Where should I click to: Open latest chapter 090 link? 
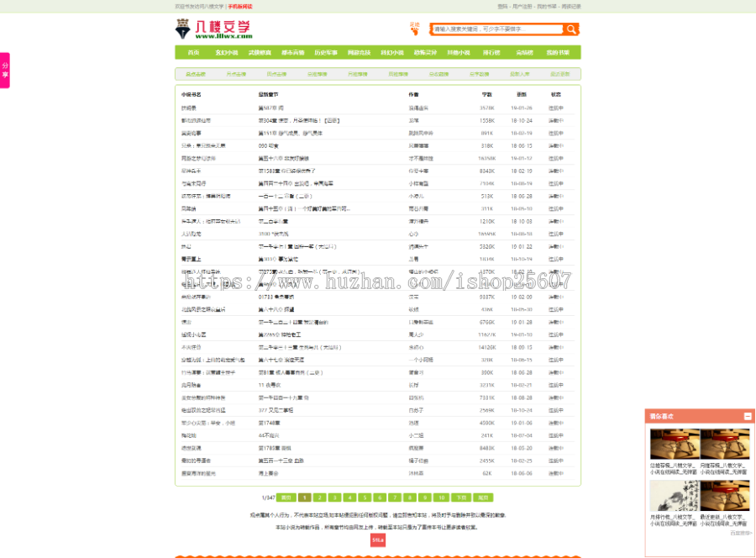point(269,145)
